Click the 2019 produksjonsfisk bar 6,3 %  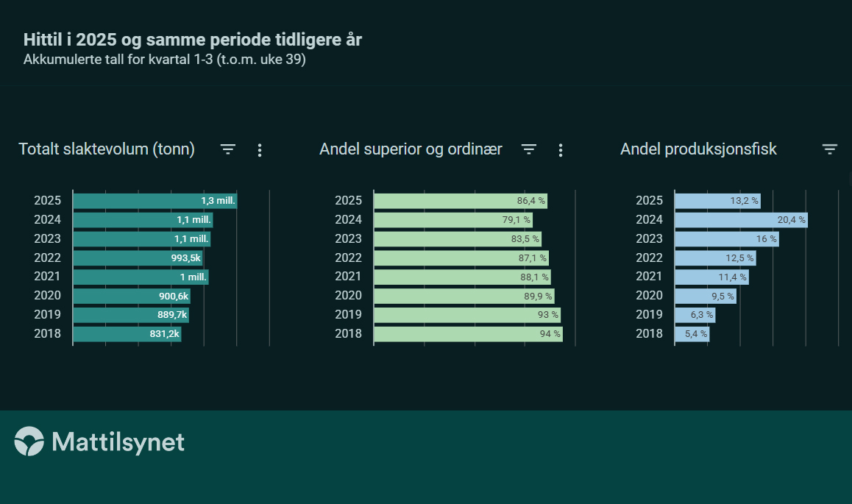click(x=695, y=315)
